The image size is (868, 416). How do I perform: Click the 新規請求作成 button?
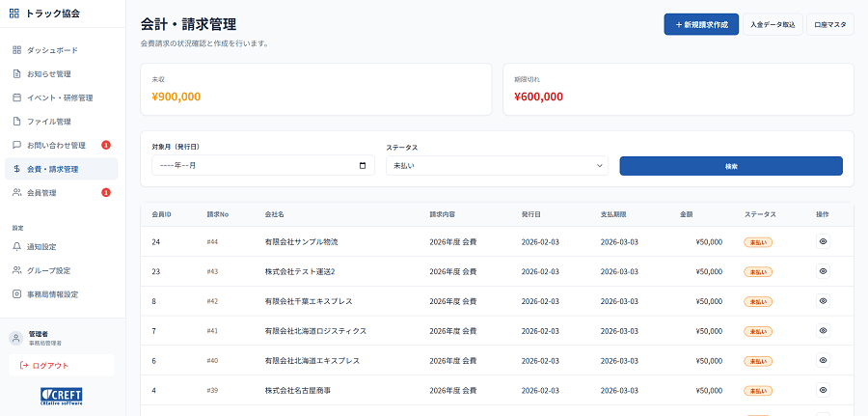pyautogui.click(x=701, y=24)
